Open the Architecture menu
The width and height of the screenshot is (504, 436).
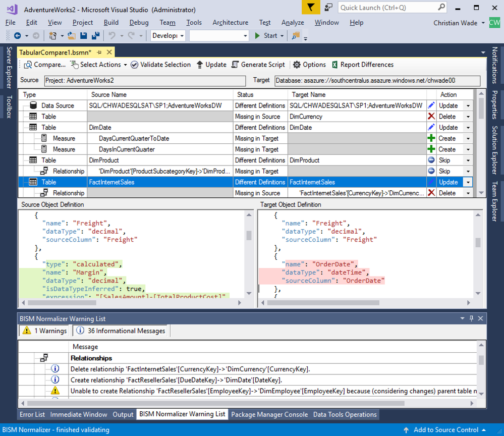230,23
